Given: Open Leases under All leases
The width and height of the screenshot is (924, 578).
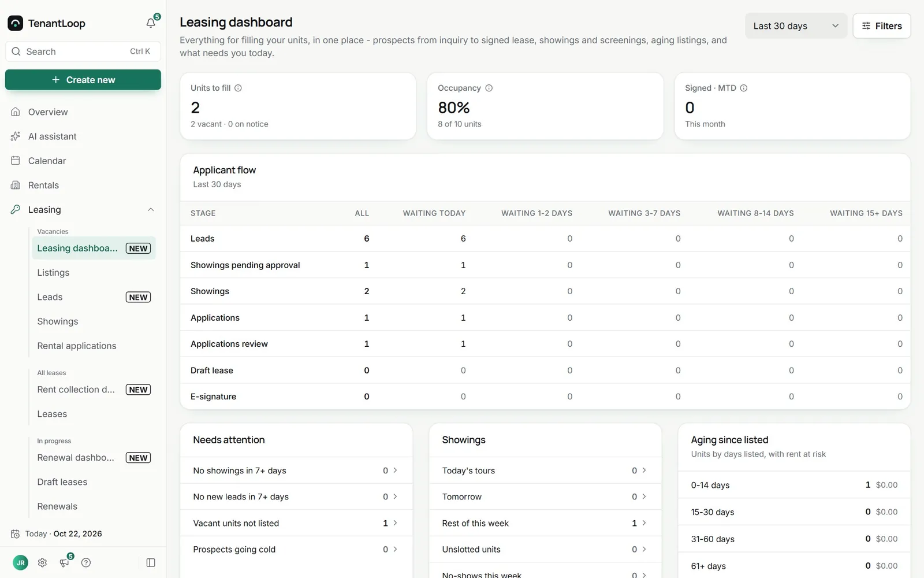Looking at the screenshot, I should pos(94,414).
